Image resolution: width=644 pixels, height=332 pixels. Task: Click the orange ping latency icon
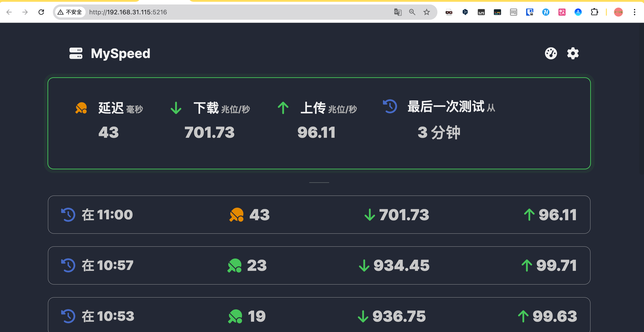click(x=81, y=108)
